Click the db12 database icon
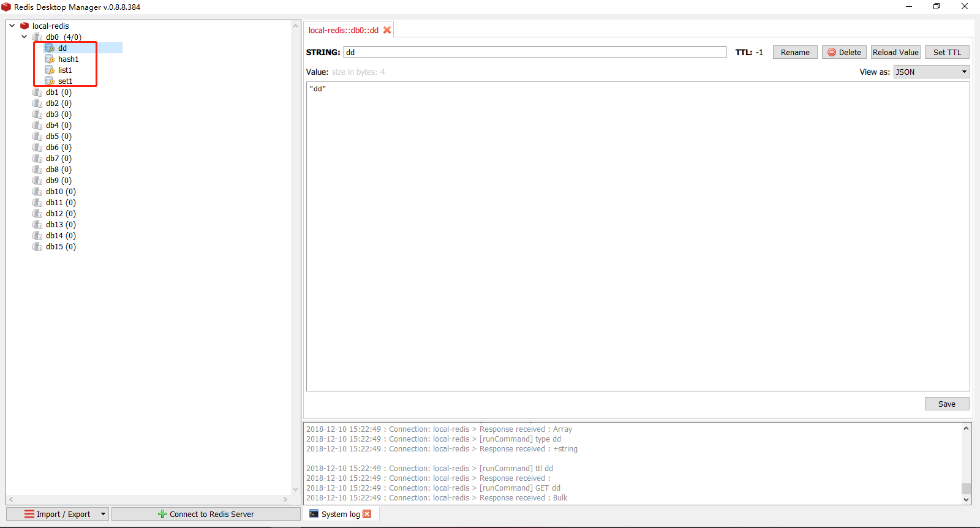The height and width of the screenshot is (528, 980). pos(37,214)
